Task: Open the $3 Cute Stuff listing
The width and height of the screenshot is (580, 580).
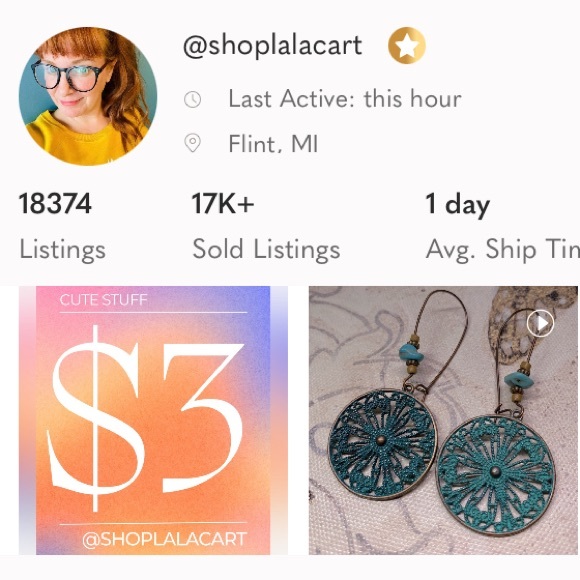Action: tap(153, 420)
